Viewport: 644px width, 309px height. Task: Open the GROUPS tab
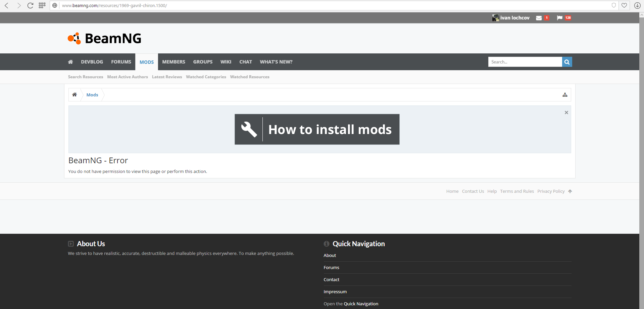[x=203, y=62]
